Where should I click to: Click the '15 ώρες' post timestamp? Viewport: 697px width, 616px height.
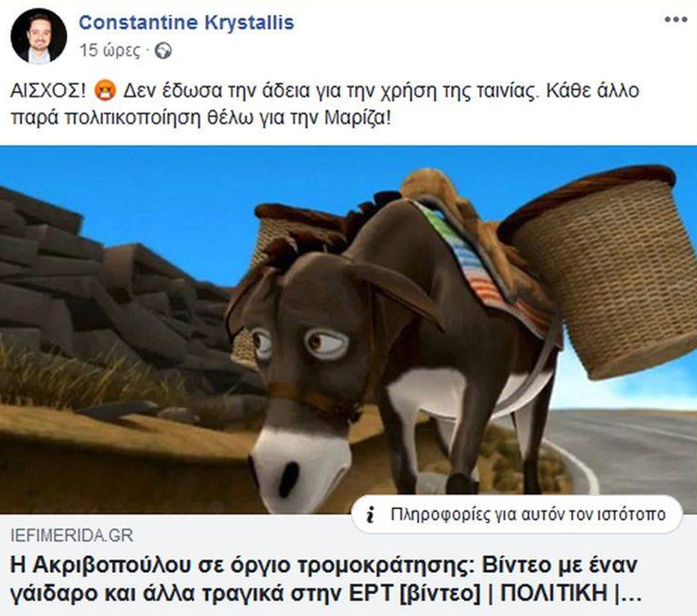(x=110, y=51)
